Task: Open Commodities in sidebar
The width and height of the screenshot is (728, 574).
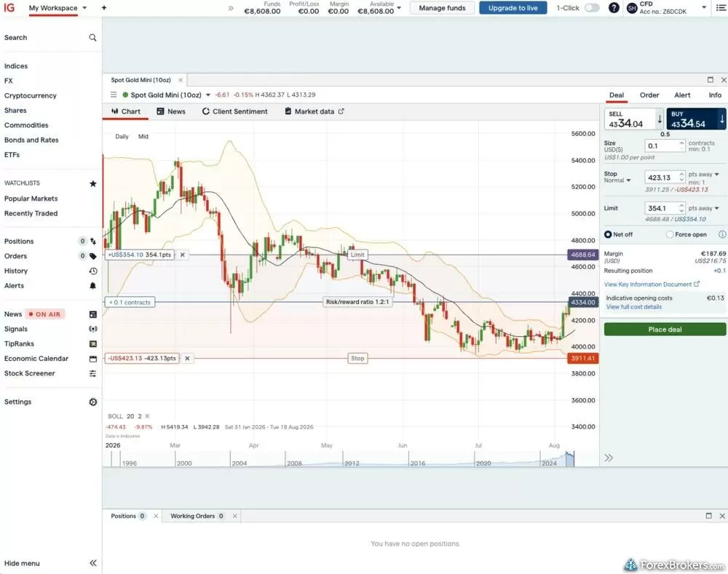Action: pyautogui.click(x=26, y=125)
